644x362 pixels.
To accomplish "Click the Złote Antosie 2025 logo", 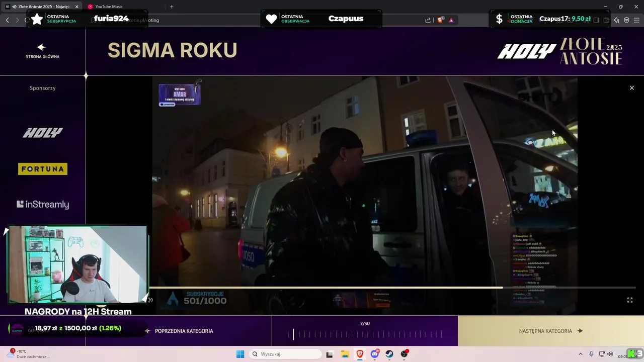I will pyautogui.click(x=591, y=51).
